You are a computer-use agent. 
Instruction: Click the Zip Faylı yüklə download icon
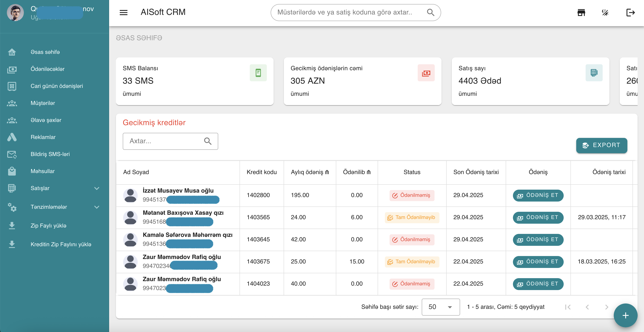pyautogui.click(x=12, y=226)
